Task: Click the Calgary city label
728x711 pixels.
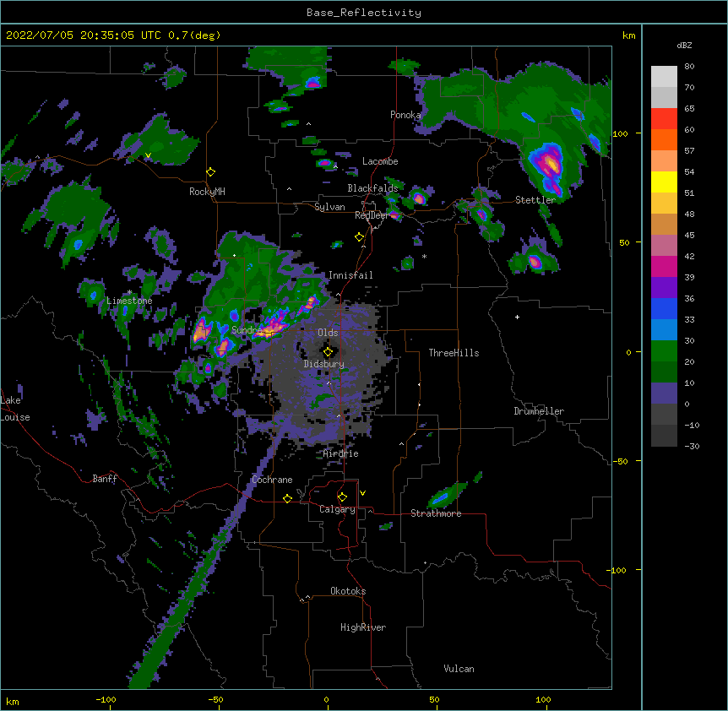Action: click(337, 509)
